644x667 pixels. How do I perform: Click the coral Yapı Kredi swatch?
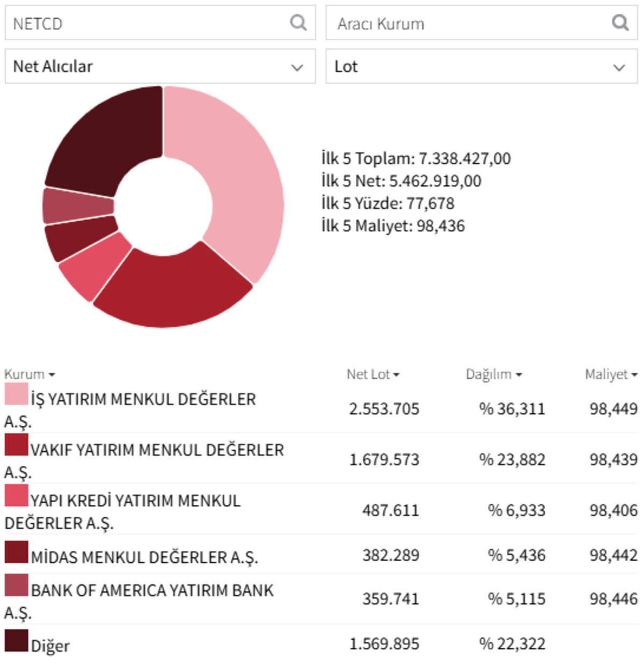point(16,495)
